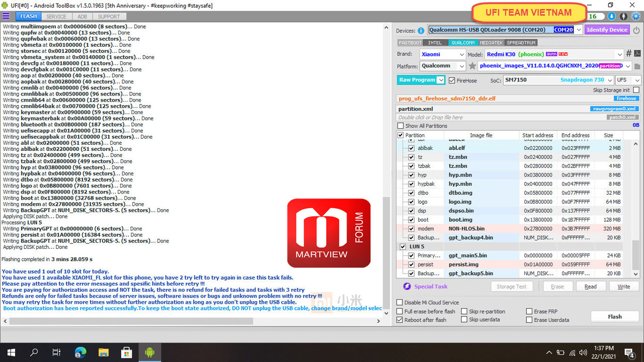Enable Disable Mi Cloud Service checkbox
Image resolution: width=644 pixels, height=362 pixels.
(399, 303)
